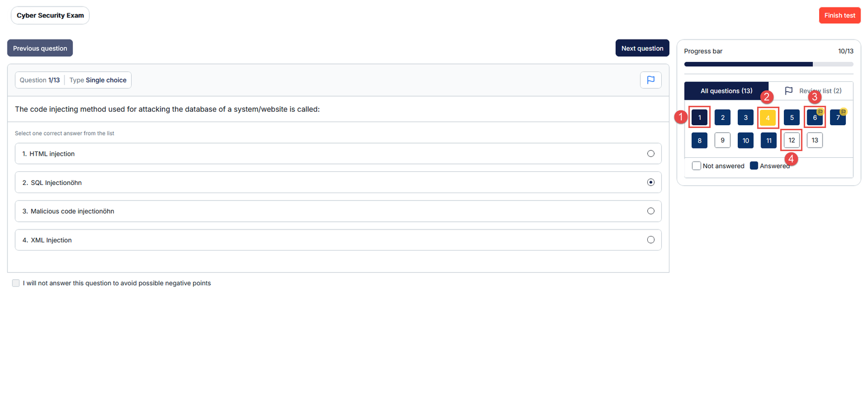Viewport: 868px width, 397px height.
Task: Click the question text about code injecting method
Action: pos(167,109)
